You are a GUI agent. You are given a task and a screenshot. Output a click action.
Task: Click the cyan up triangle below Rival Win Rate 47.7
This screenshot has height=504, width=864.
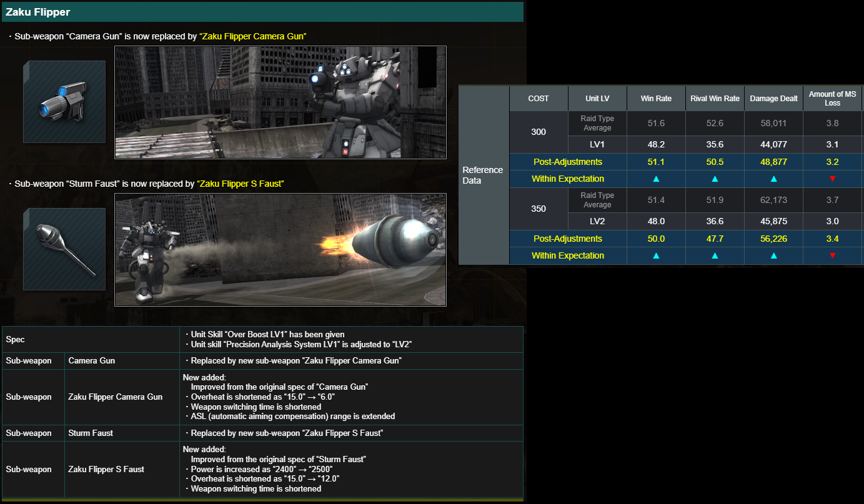pyautogui.click(x=715, y=255)
